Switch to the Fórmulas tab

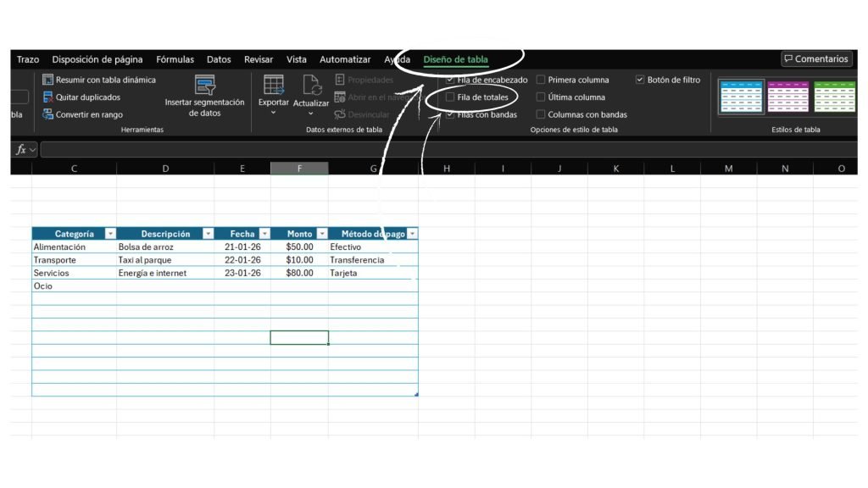click(175, 59)
